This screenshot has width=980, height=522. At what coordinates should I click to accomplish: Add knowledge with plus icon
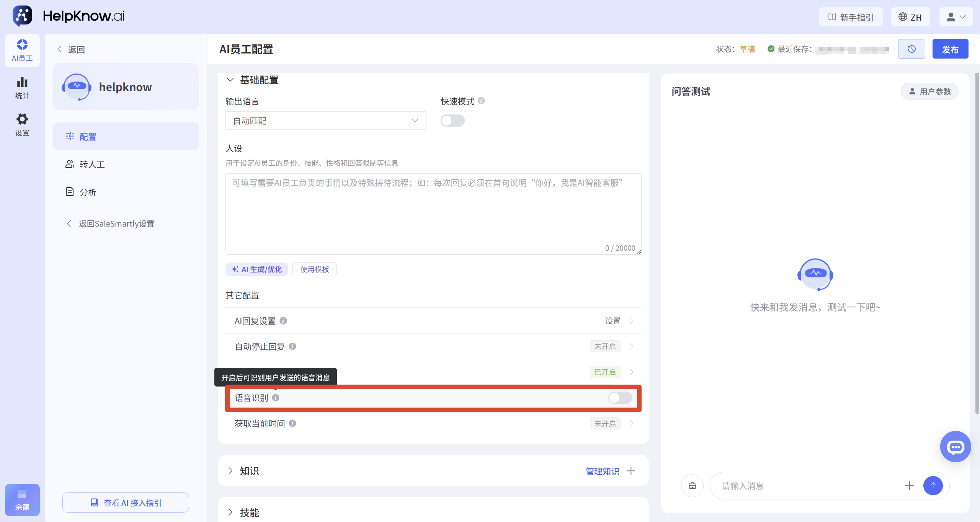[x=631, y=471]
